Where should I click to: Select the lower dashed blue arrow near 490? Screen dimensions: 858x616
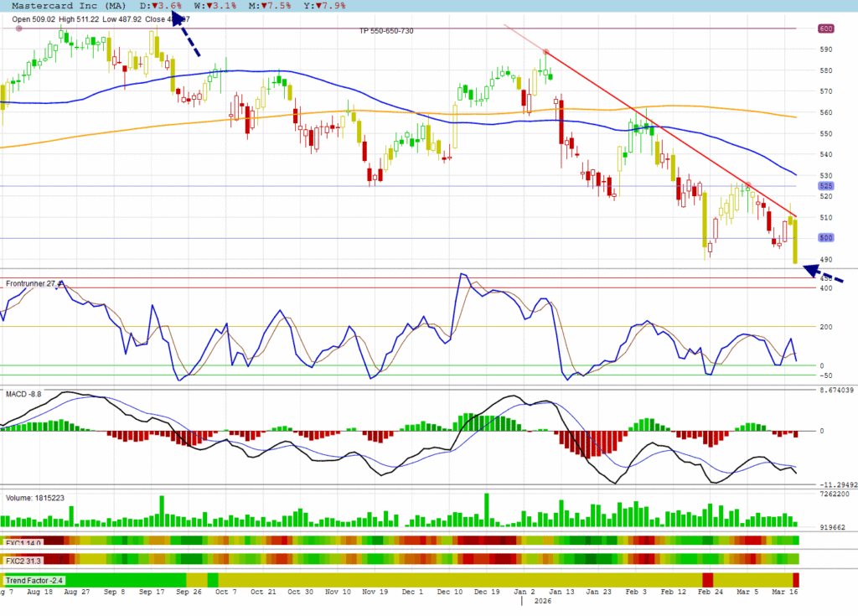click(824, 273)
